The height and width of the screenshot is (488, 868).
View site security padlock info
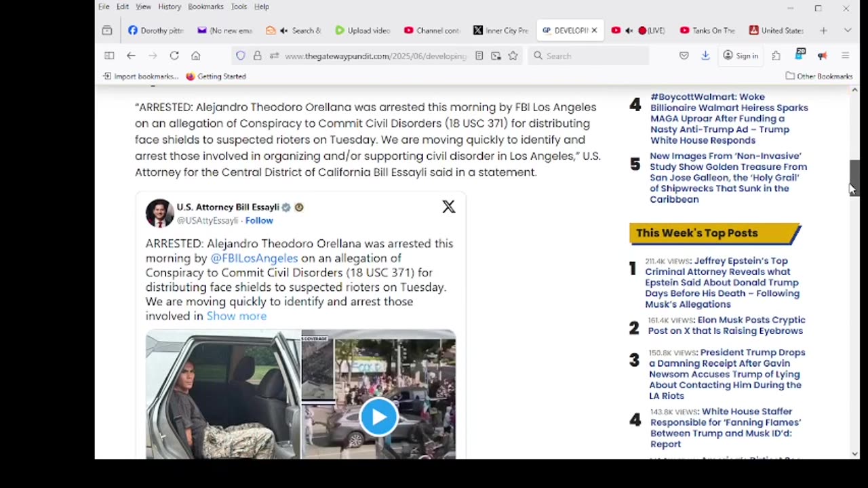tap(257, 56)
